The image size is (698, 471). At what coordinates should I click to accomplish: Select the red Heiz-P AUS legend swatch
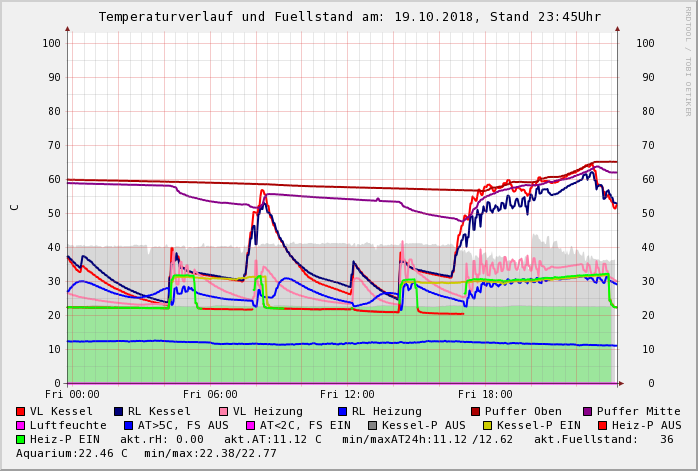(602, 425)
